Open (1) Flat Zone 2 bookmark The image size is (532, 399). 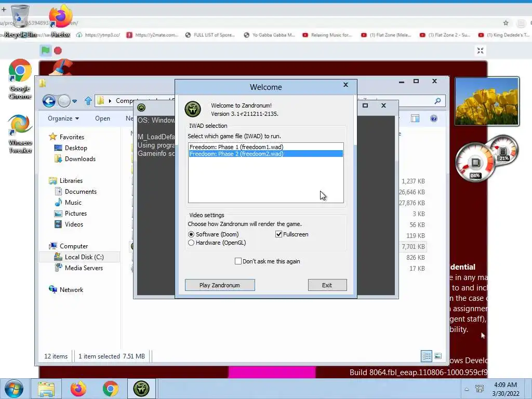445,35
